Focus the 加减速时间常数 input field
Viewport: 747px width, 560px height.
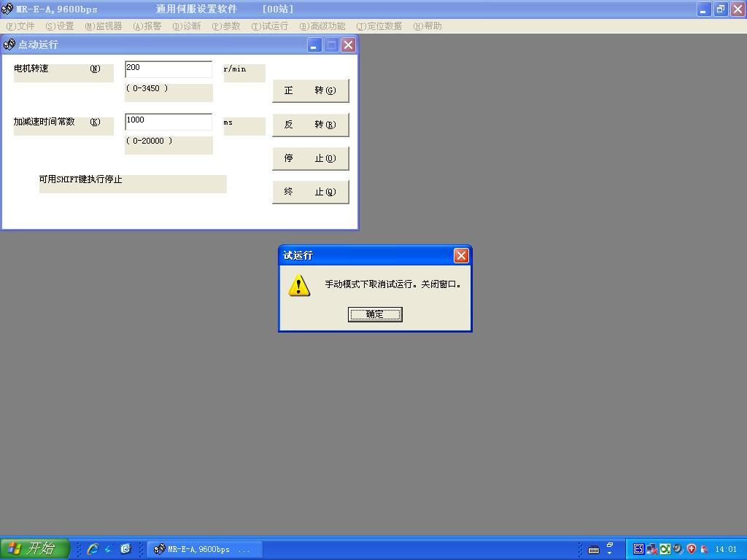click(168, 121)
